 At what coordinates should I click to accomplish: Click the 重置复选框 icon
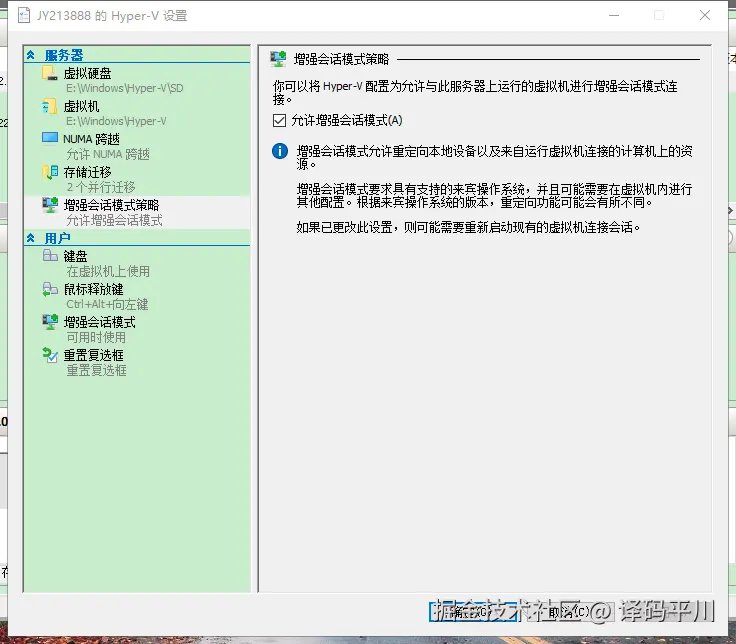point(49,355)
